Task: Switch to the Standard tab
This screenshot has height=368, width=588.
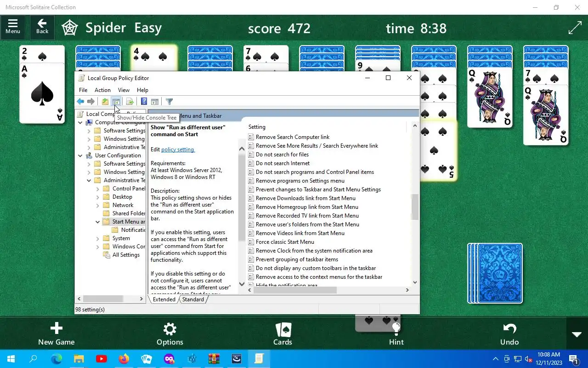Action: [193, 299]
